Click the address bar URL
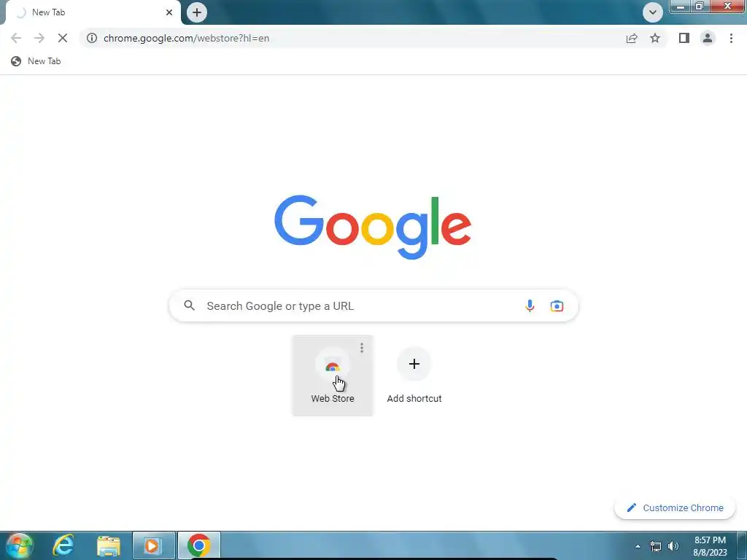The image size is (747, 560). point(186,38)
